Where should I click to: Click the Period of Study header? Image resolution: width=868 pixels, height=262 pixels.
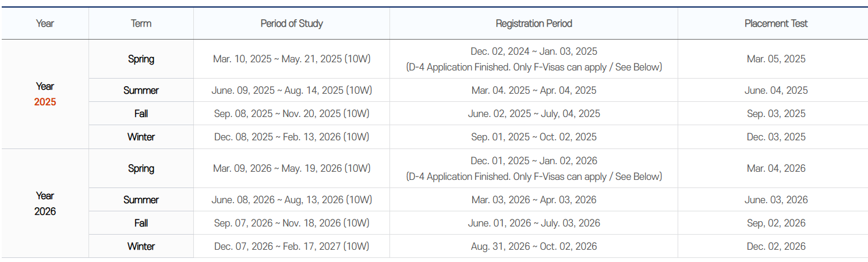coord(292,24)
